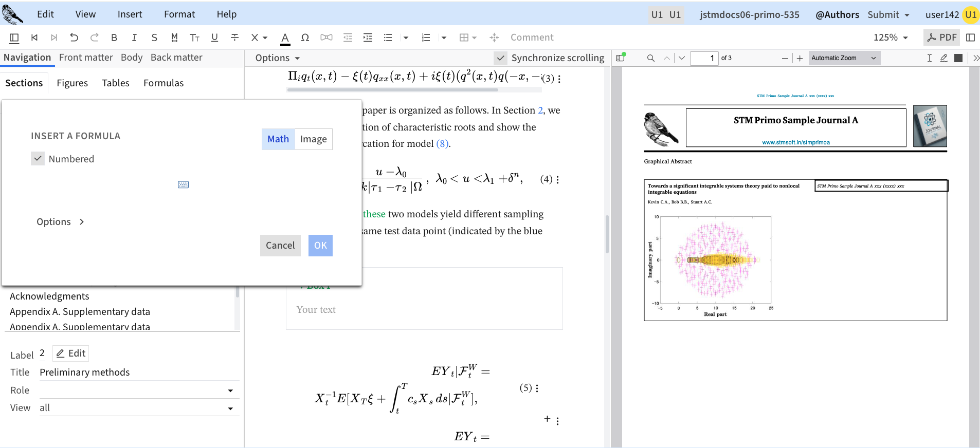
Task: Apply bold formatting with B icon
Action: (114, 38)
